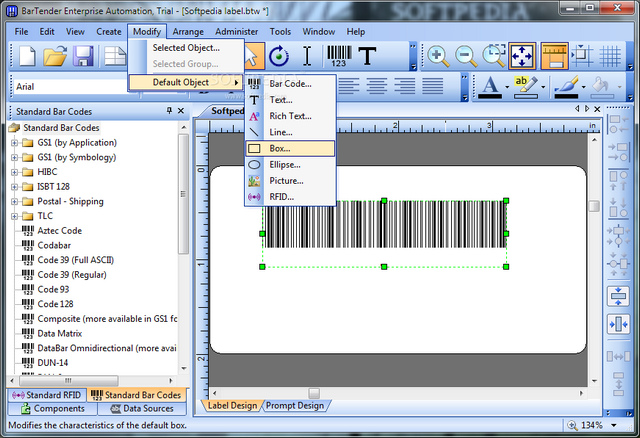The height and width of the screenshot is (438, 640).
Task: Switch to the Data Sources tab
Action: 142,409
